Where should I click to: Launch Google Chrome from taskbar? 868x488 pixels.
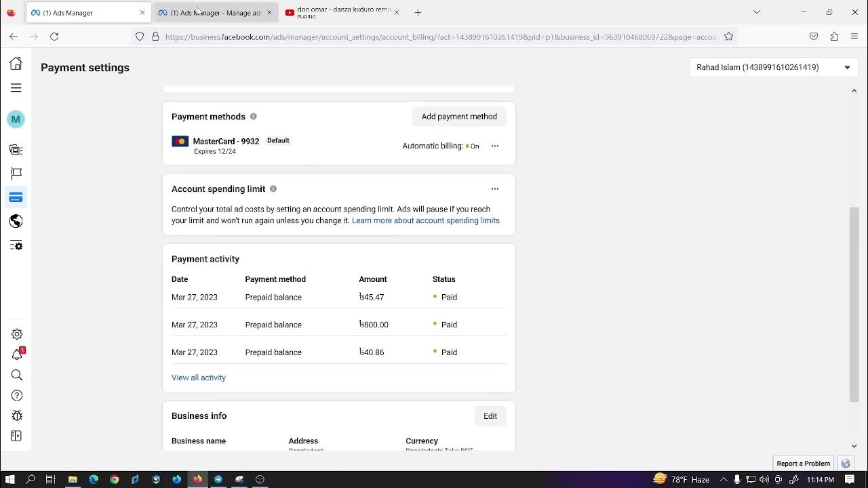[x=114, y=479]
